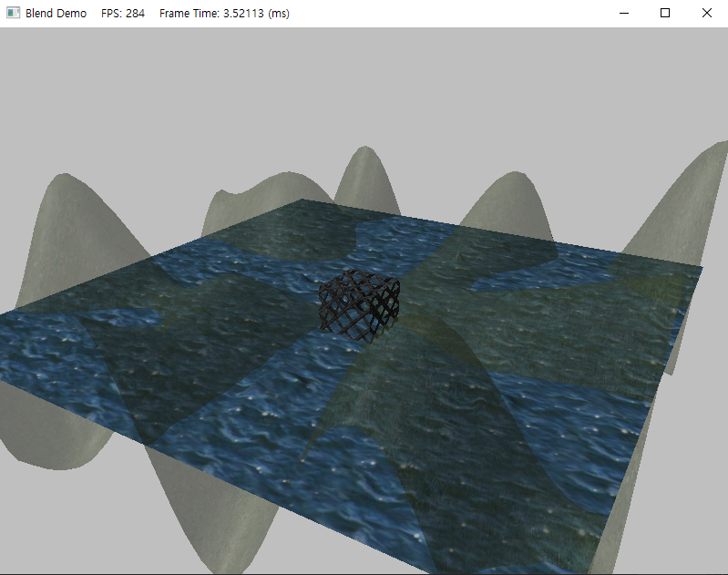Image resolution: width=728 pixels, height=575 pixels.
Task: Click the Blend Demo title text
Action: (x=56, y=14)
